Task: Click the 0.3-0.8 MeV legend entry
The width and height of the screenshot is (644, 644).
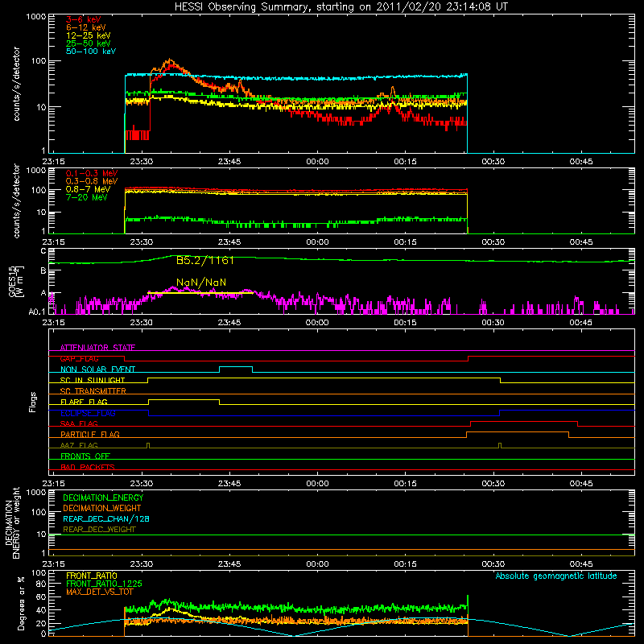Action: [92, 181]
